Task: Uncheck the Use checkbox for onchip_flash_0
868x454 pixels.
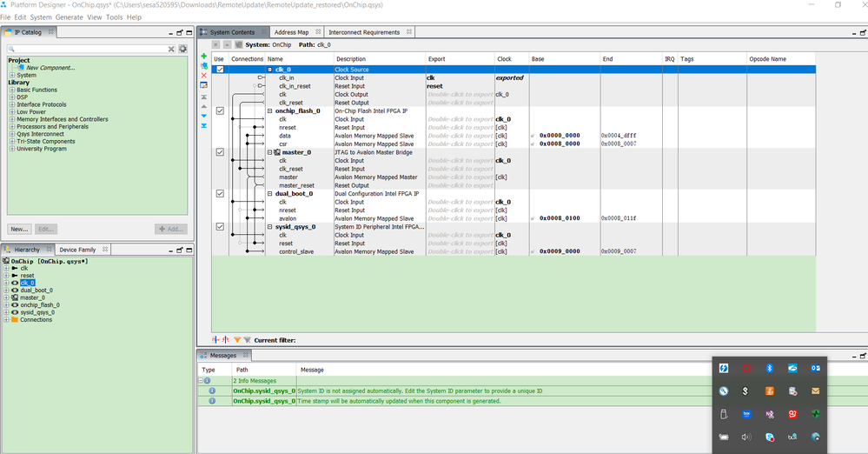Action: [220, 111]
